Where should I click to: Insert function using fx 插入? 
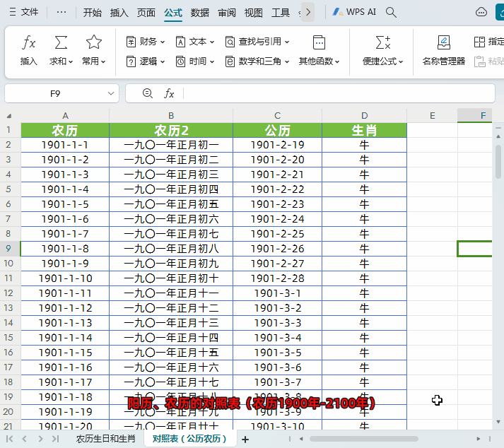click(28, 50)
